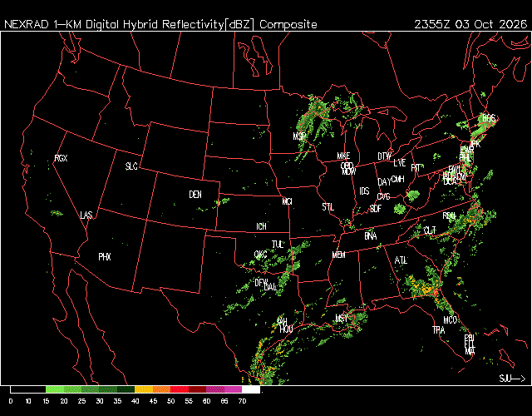
Task: Click the SJU arrow label
Action: pos(512,379)
